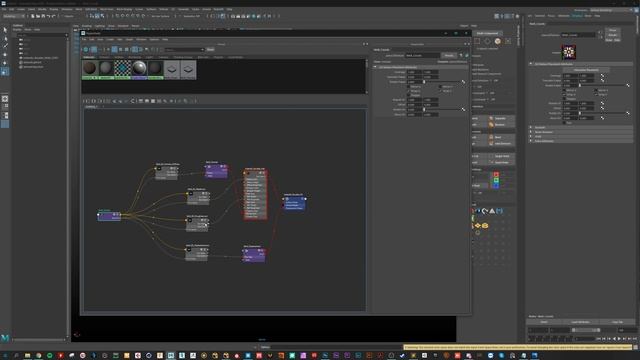Image resolution: width=640 pixels, height=360 pixels.
Task: Open the Hypershade Graph menu
Action: 129,40
